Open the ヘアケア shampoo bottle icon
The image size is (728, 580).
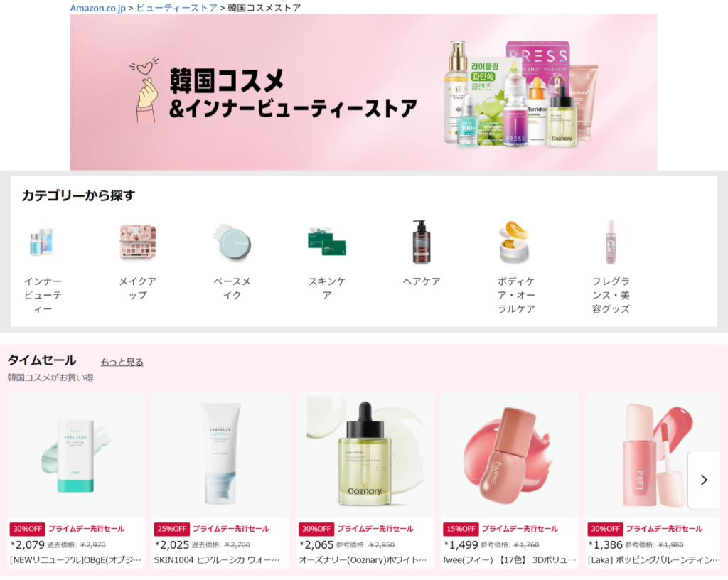422,242
